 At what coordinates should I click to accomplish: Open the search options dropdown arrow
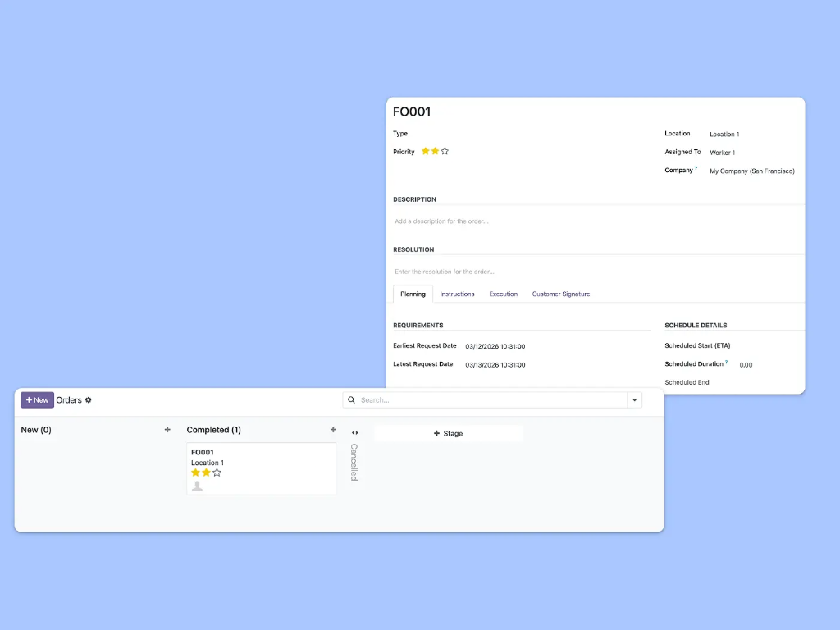tap(635, 399)
